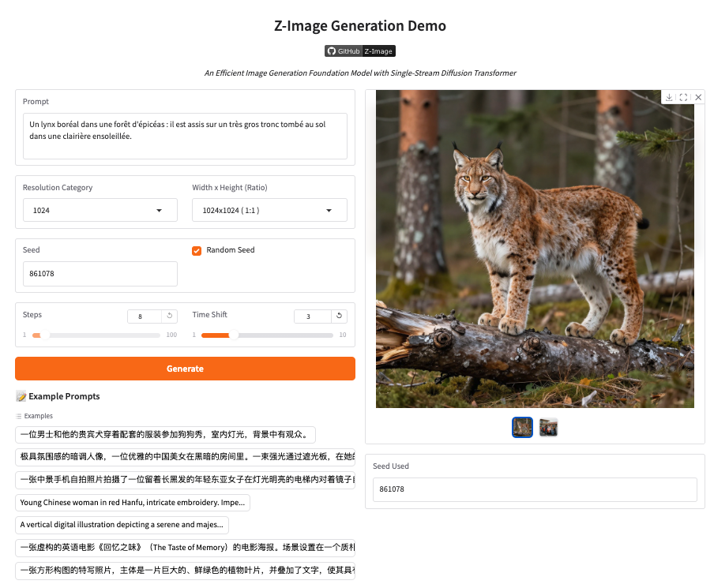This screenshot has height=588, width=714.
Task: Focus the Seed input field
Action: 100,274
